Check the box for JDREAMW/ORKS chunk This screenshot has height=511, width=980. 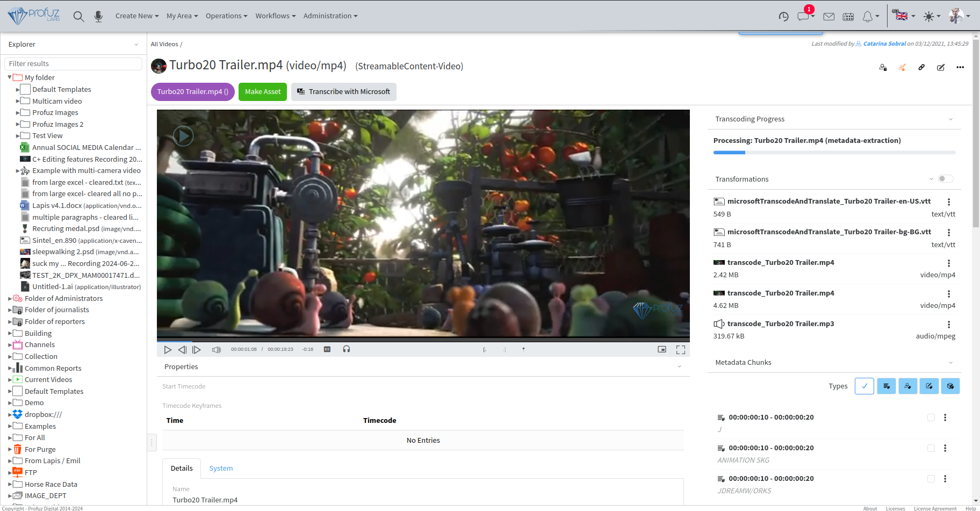tap(931, 479)
